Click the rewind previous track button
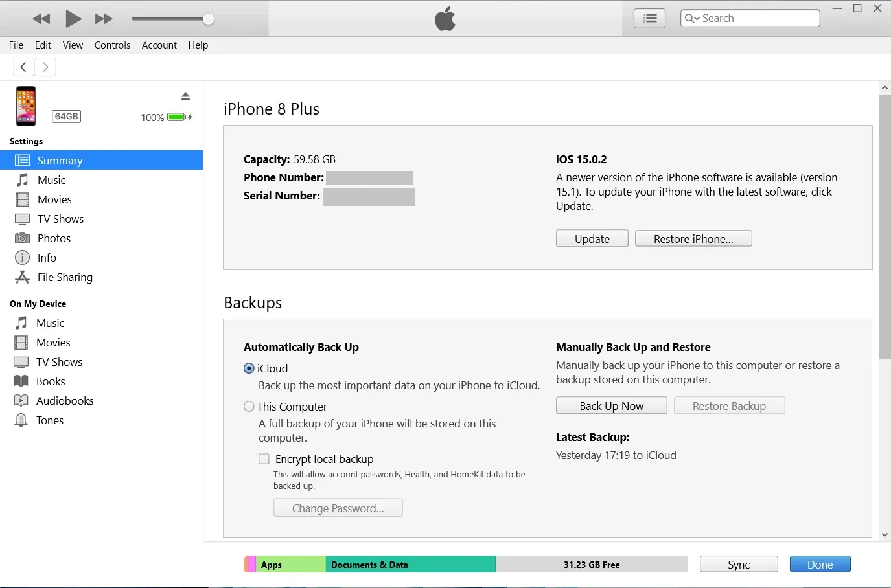This screenshot has width=891, height=588. click(x=41, y=19)
